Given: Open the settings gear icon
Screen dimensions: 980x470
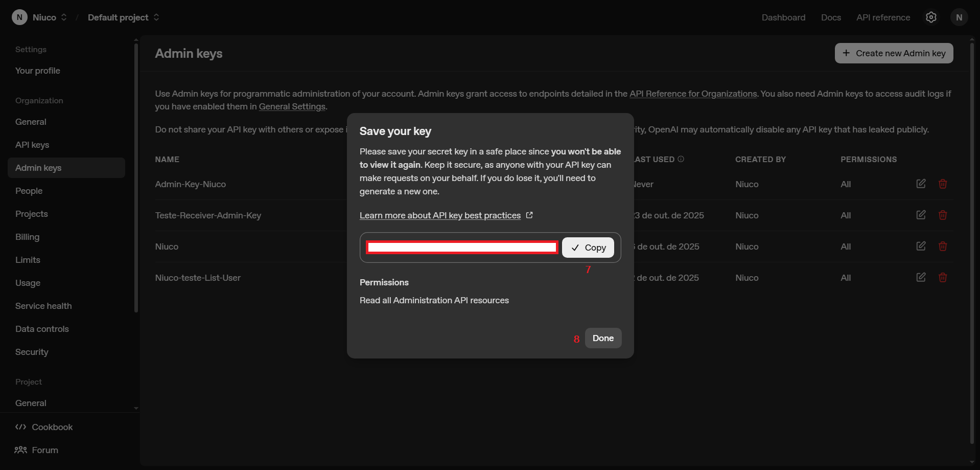Looking at the screenshot, I should [931, 17].
